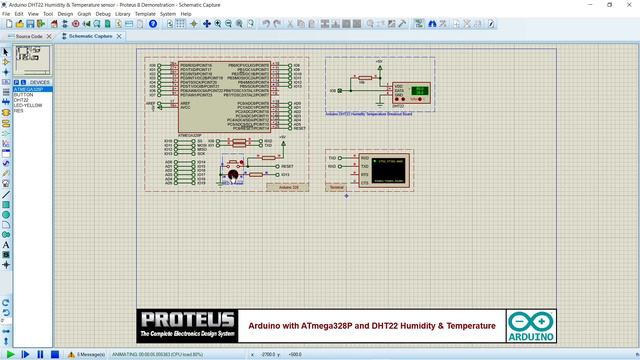Select the 2D box drawing tool
This screenshot has width=640, height=360.
[x=6, y=204]
